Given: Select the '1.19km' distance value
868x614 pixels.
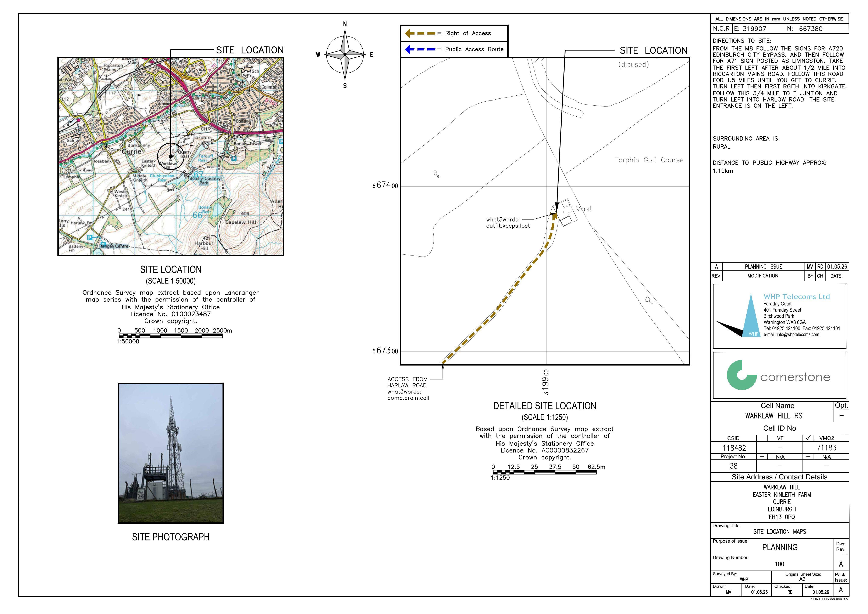Looking at the screenshot, I should (723, 171).
